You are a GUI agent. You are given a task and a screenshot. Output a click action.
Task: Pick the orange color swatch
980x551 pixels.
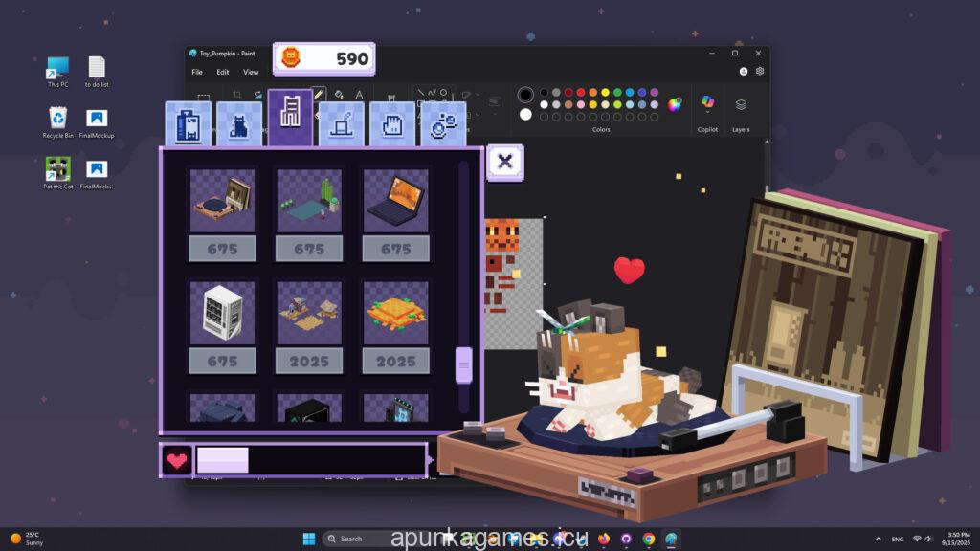click(x=592, y=93)
